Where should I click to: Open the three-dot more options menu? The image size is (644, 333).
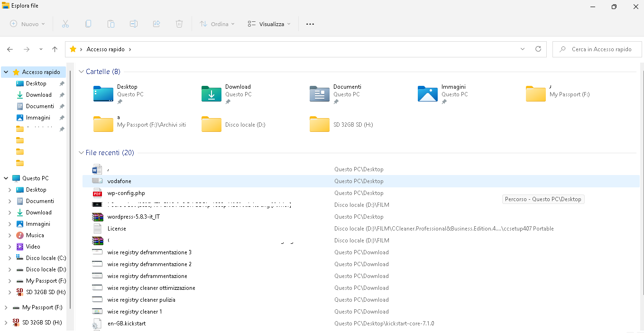(x=310, y=24)
